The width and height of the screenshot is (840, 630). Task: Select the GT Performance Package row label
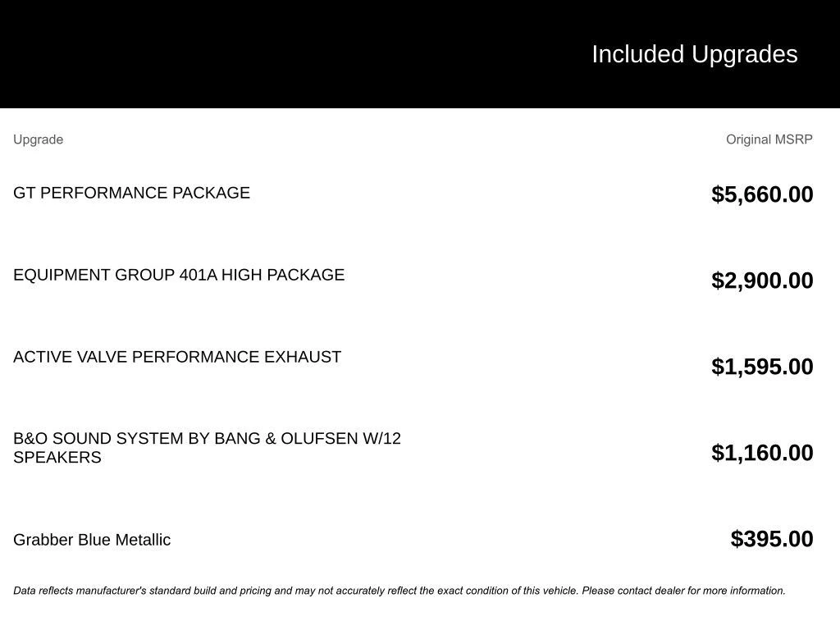point(131,193)
